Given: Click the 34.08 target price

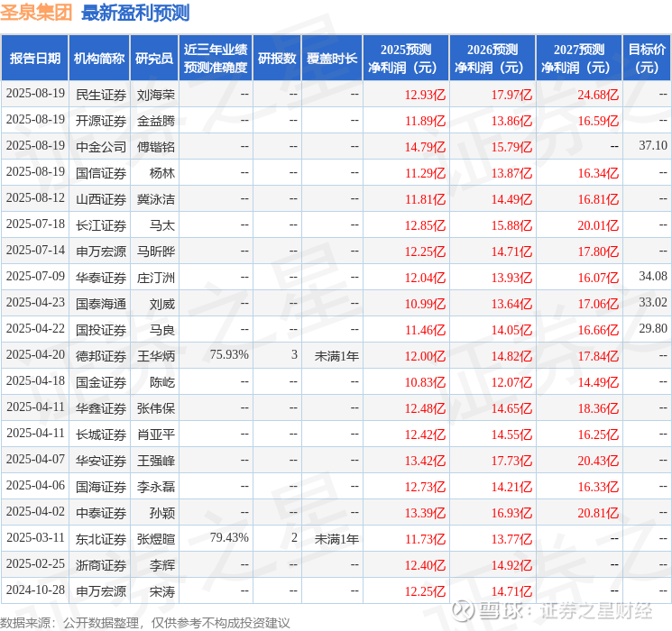Looking at the screenshot, I should [x=653, y=277].
